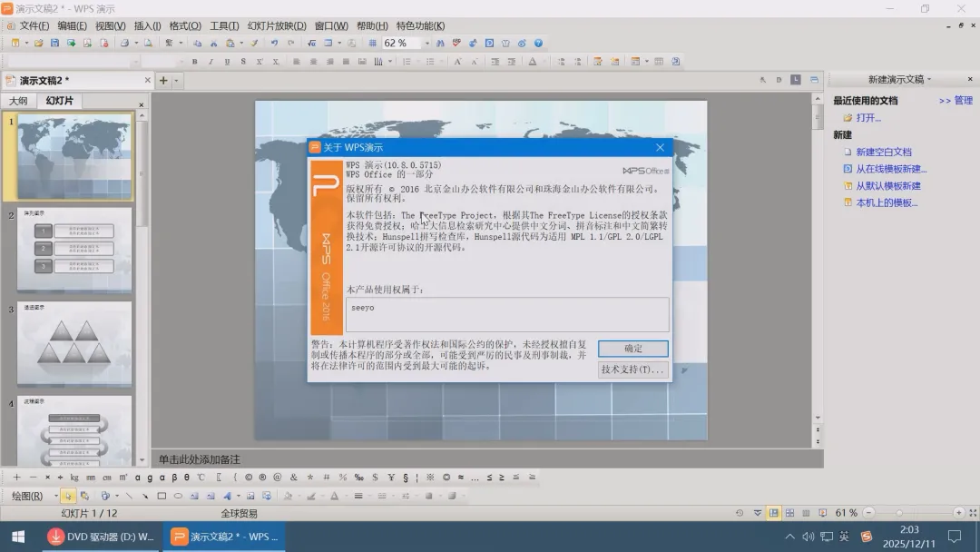Click the Find binoculars icon
The width and height of the screenshot is (980, 552).
(440, 44)
